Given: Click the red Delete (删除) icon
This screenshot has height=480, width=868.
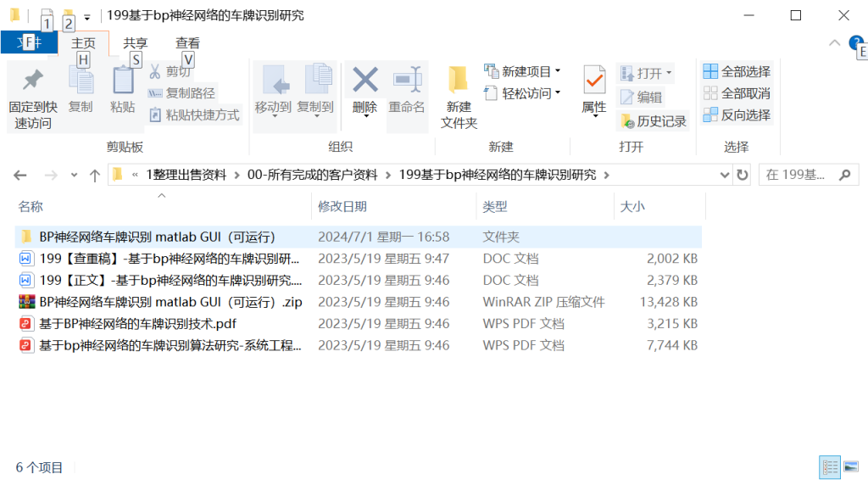Looking at the screenshot, I should [365, 80].
